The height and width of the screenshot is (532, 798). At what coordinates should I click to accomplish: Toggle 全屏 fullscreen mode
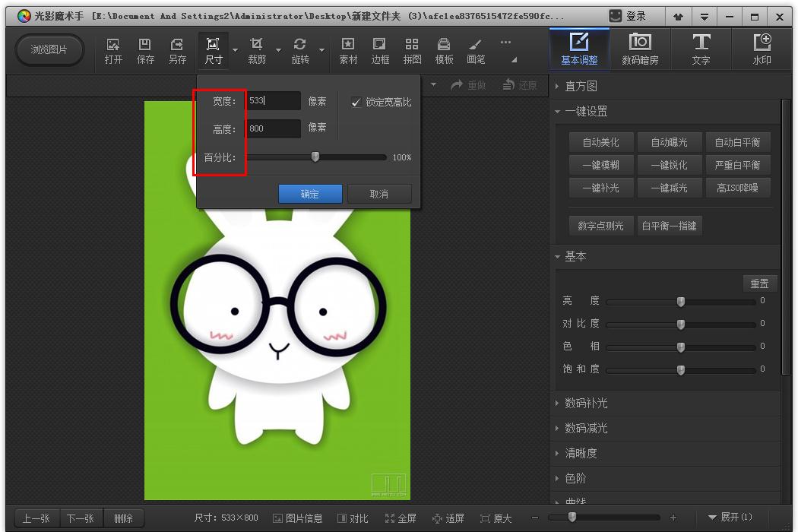click(x=401, y=518)
